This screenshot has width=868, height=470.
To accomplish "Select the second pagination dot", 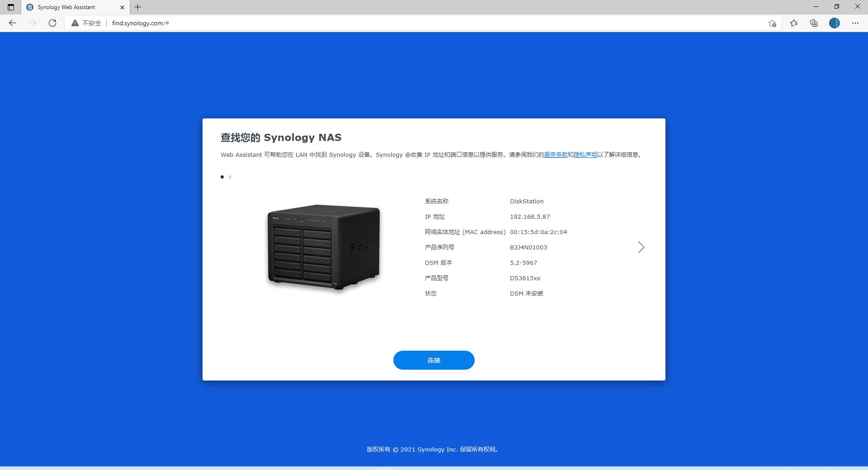I will 230,177.
